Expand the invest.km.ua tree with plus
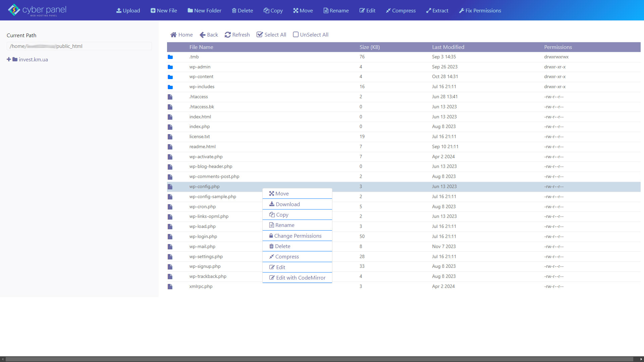 tap(9, 59)
